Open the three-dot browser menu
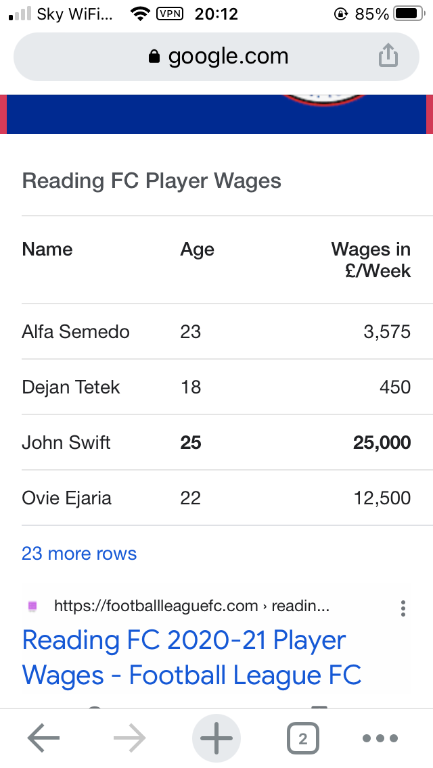Screen dimensions: 433x768 click(380, 738)
